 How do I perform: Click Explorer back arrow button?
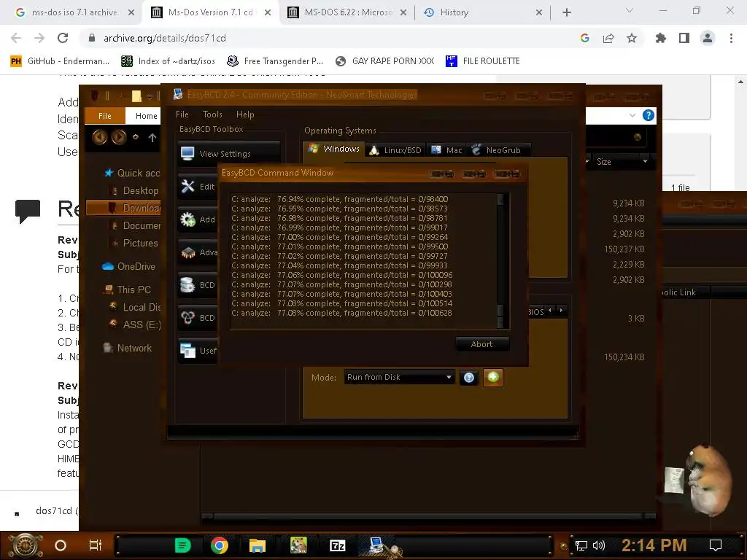point(100,137)
